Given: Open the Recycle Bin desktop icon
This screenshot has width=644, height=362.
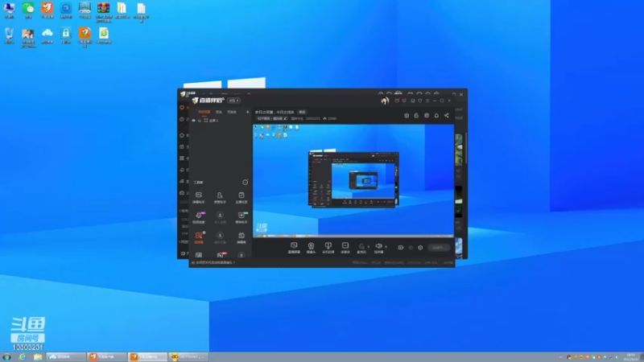Looking at the screenshot, I should [9, 35].
